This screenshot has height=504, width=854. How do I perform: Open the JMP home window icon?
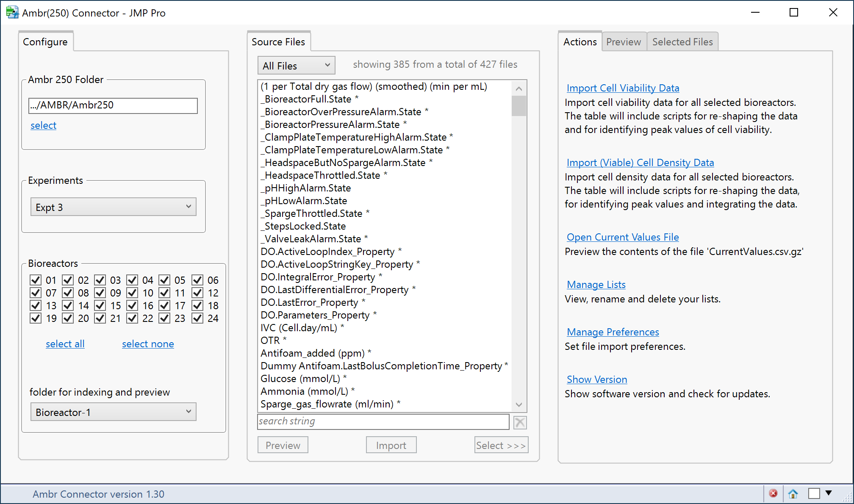click(x=793, y=493)
